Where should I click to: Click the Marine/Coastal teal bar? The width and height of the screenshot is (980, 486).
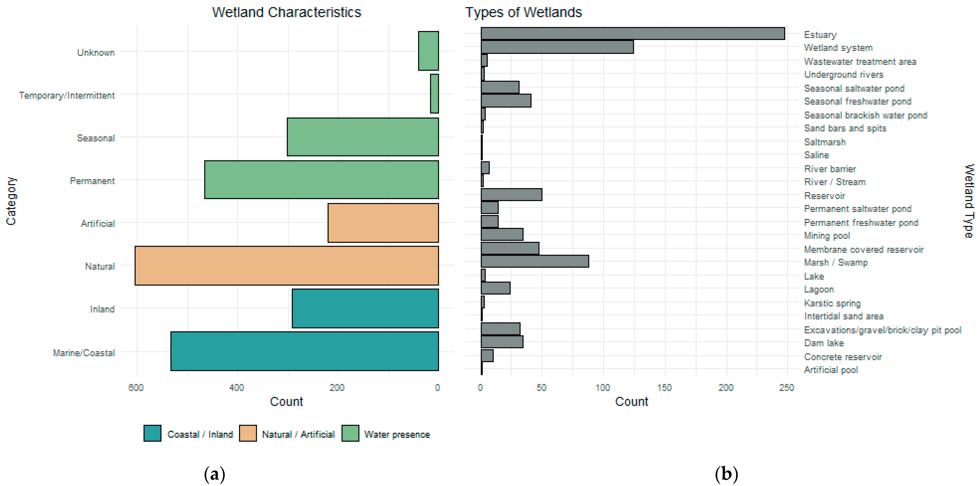(x=304, y=351)
